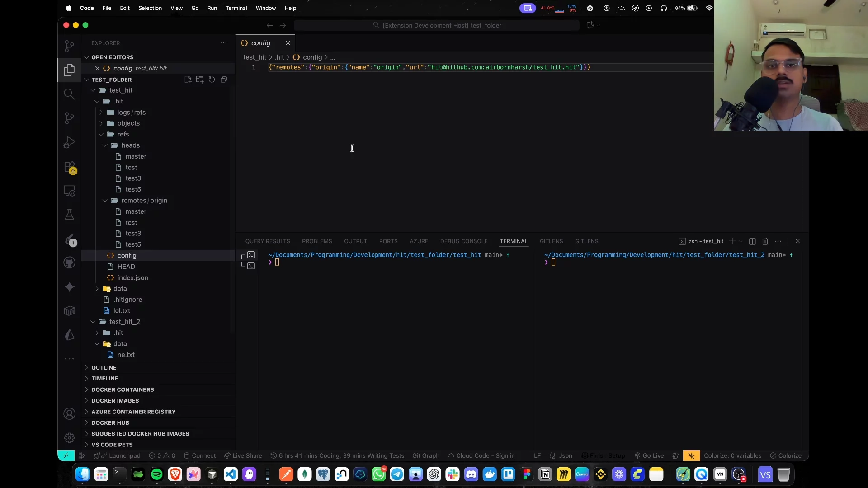Viewport: 868px width, 488px height.
Task: Open the Terminal menu in the menu bar
Action: (x=236, y=8)
